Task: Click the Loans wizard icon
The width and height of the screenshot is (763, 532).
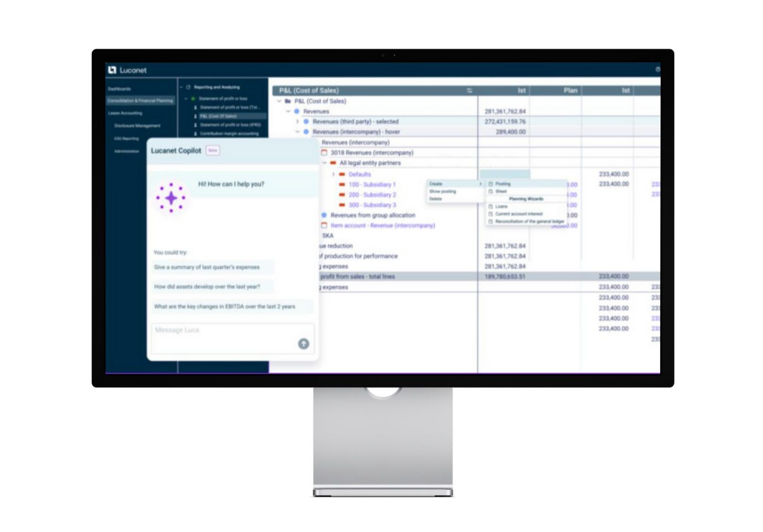Action: pos(491,207)
